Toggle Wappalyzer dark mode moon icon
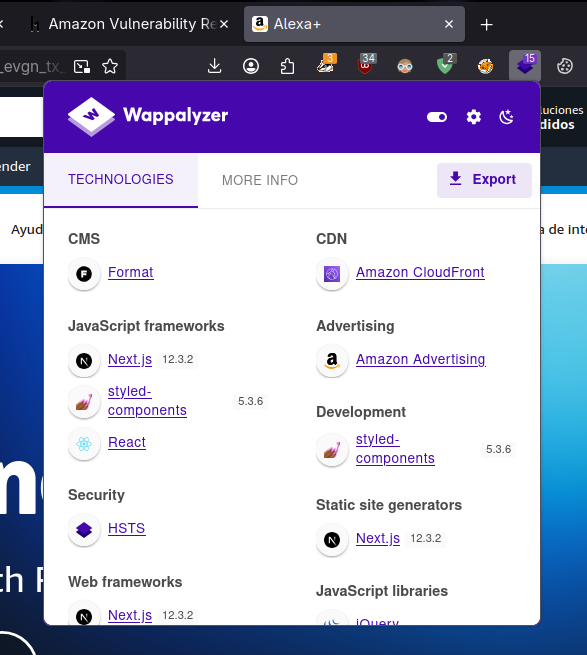The width and height of the screenshot is (587, 655). (x=506, y=117)
